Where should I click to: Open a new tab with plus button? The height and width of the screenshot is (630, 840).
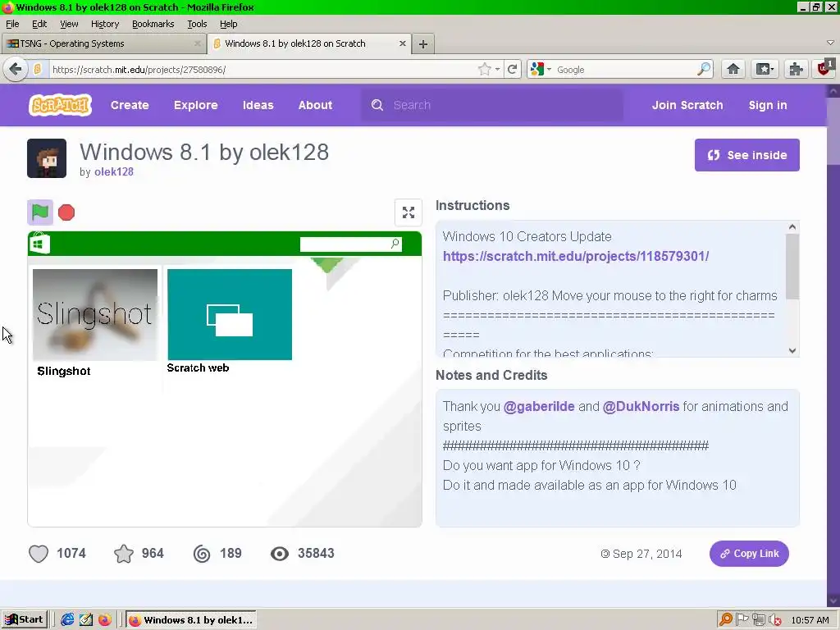[423, 44]
